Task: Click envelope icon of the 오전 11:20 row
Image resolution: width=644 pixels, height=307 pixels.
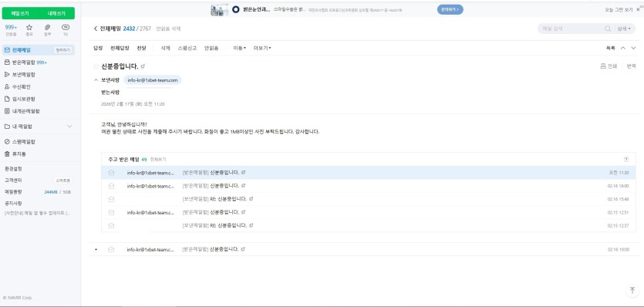Action: click(x=111, y=173)
